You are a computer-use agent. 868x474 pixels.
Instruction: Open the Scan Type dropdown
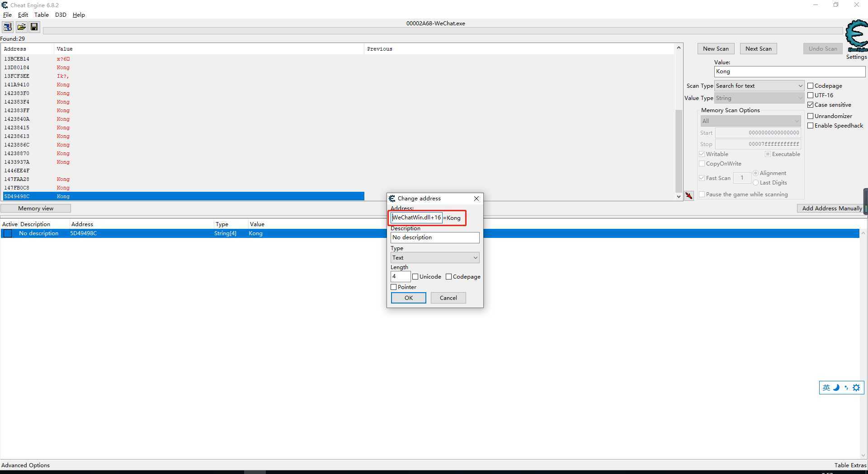[759, 86]
